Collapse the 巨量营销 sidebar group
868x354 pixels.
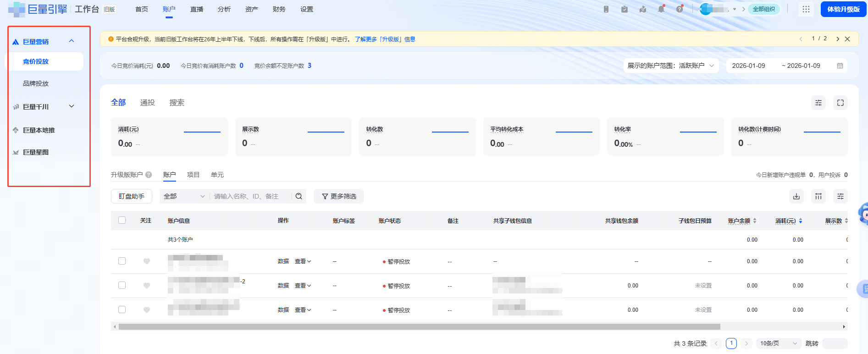[x=72, y=41]
